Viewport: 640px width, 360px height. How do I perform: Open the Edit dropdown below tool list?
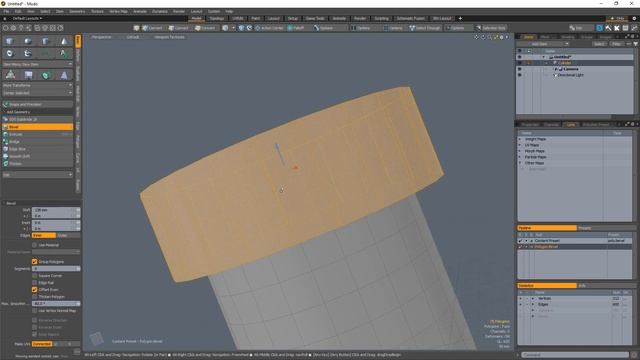coord(38,175)
